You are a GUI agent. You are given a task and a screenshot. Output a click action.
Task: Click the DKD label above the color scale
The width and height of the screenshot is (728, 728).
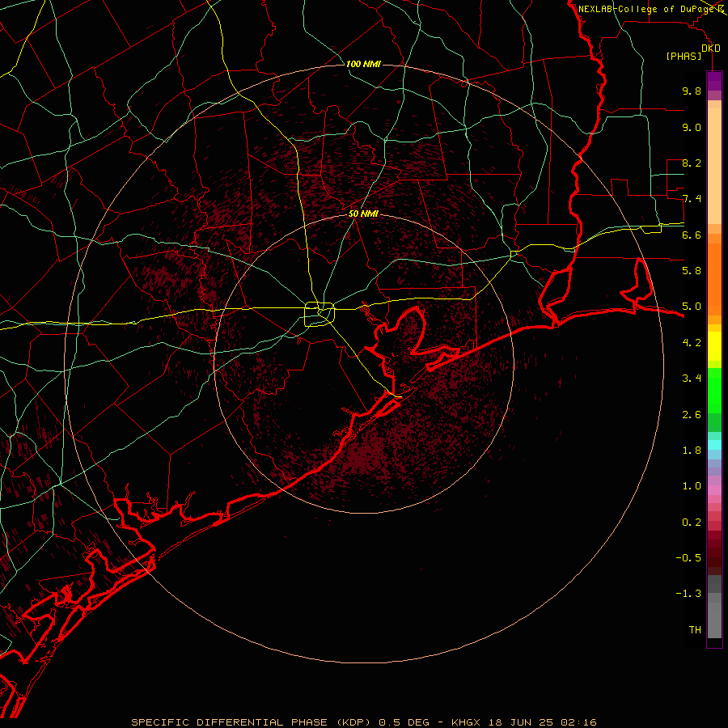coord(710,49)
